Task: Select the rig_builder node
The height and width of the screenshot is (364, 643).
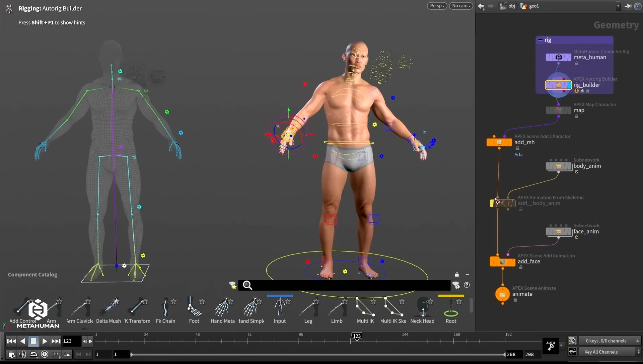Action: pyautogui.click(x=558, y=85)
